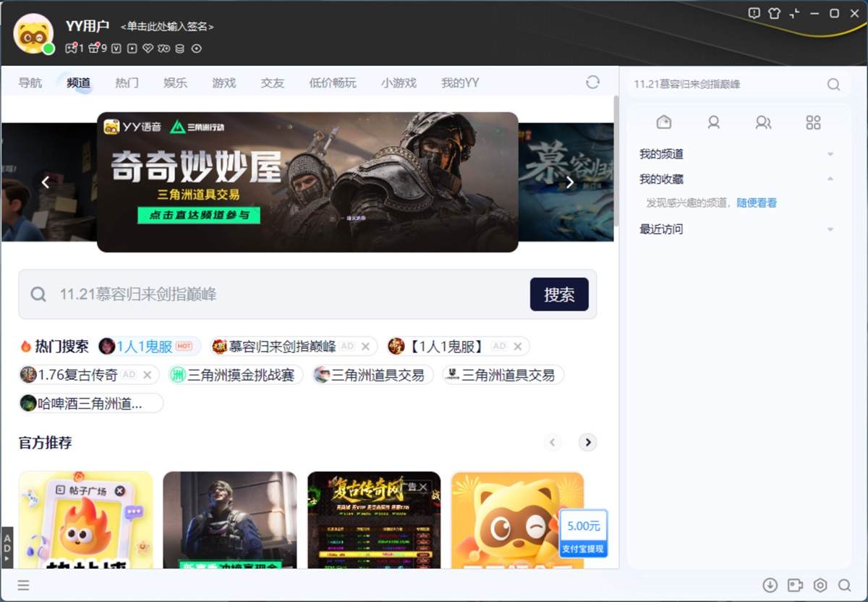The height and width of the screenshot is (602, 868).
Task: Click the main channel search input field
Action: [x=289, y=294]
